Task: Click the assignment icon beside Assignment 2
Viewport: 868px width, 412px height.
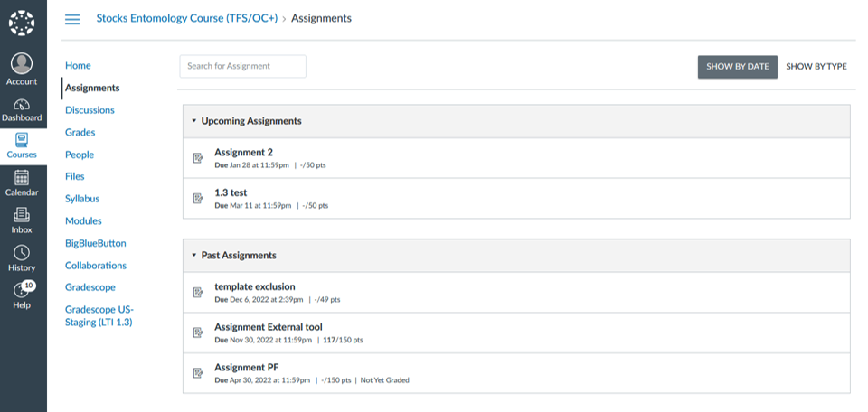Action: [x=198, y=158]
